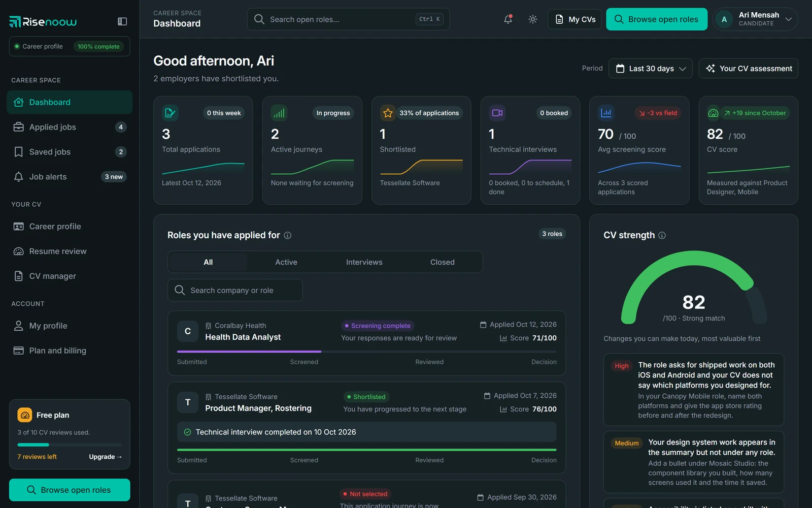This screenshot has width=812, height=508.
Task: Click Tessellate Product Manager avatar T
Action: click(188, 402)
